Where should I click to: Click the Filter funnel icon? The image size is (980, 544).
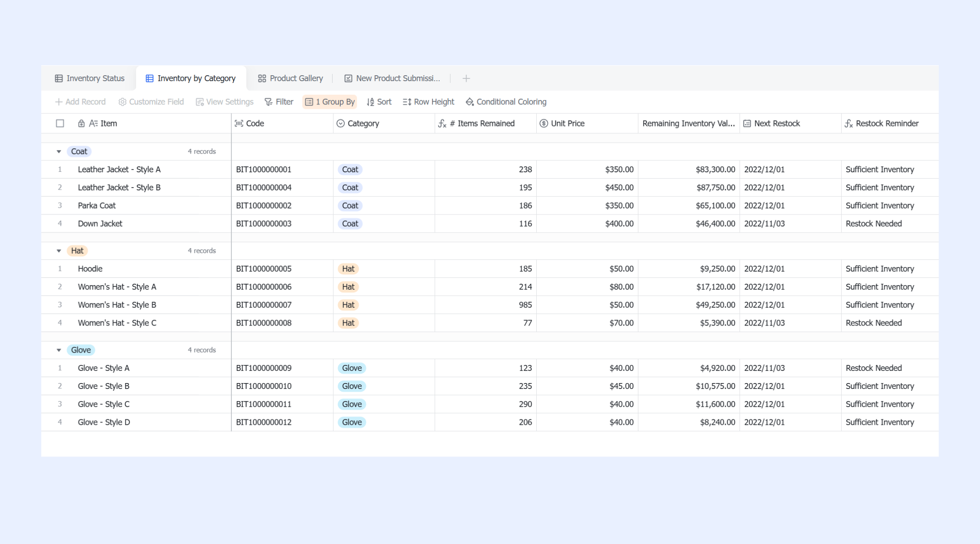click(269, 102)
